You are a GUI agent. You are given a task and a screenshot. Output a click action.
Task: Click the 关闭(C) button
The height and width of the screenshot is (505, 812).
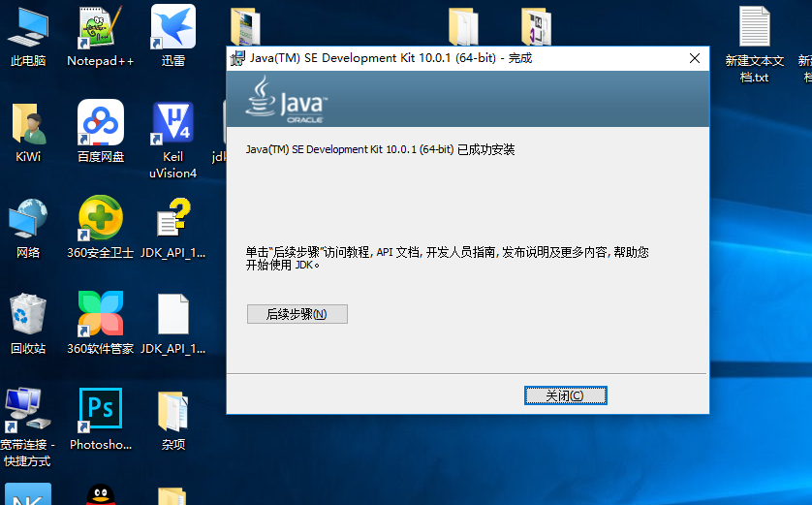click(566, 395)
